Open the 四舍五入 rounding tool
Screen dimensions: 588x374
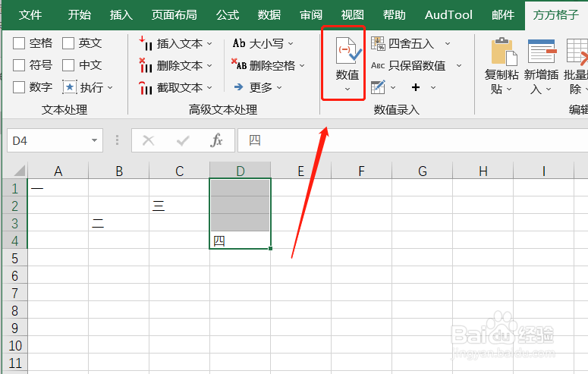coord(402,43)
